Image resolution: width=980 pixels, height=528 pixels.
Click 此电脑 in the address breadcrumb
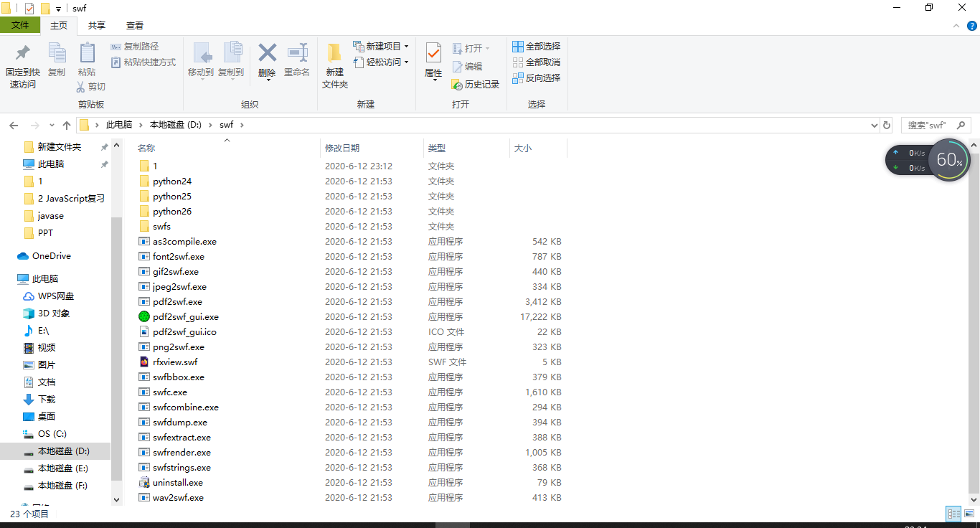[x=119, y=125]
